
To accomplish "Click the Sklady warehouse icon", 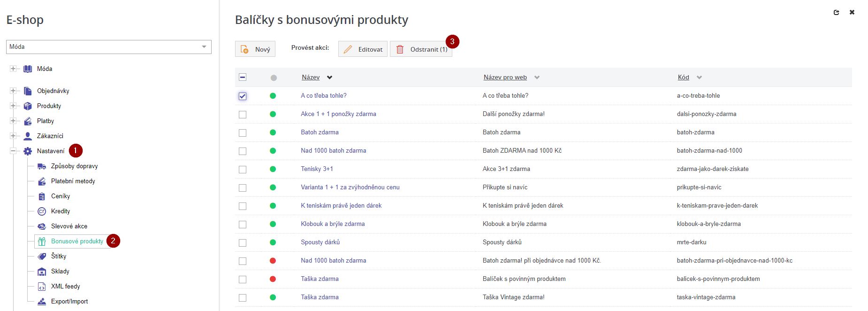I will pos(42,272).
